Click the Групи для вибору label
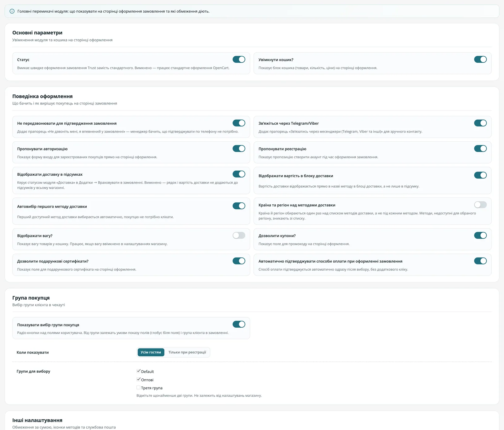The image size is (504, 430). (x=33, y=371)
